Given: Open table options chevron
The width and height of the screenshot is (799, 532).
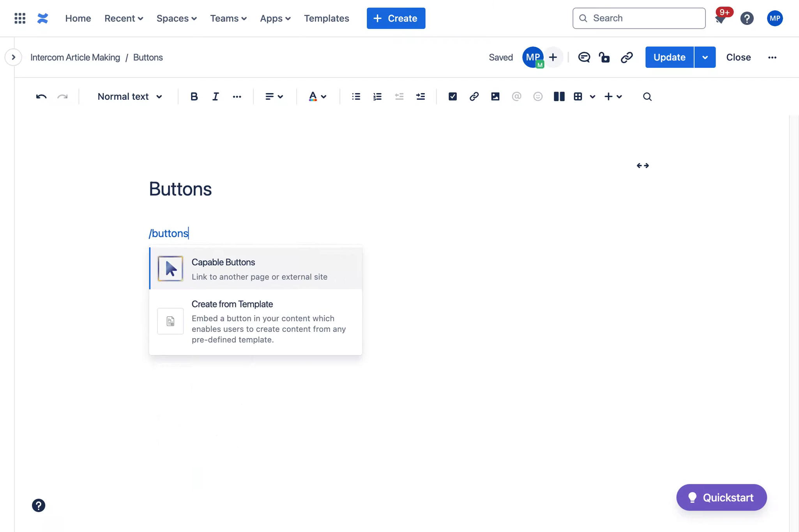Looking at the screenshot, I should pos(593,97).
